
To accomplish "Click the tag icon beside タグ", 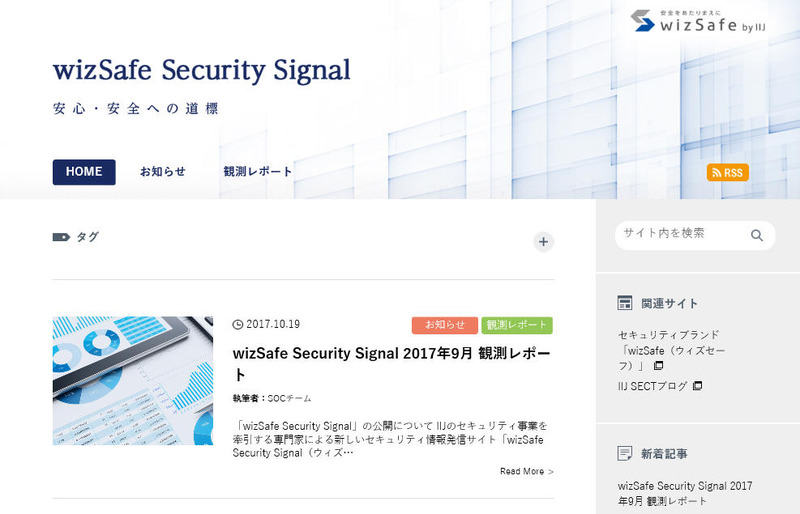I will coord(60,237).
